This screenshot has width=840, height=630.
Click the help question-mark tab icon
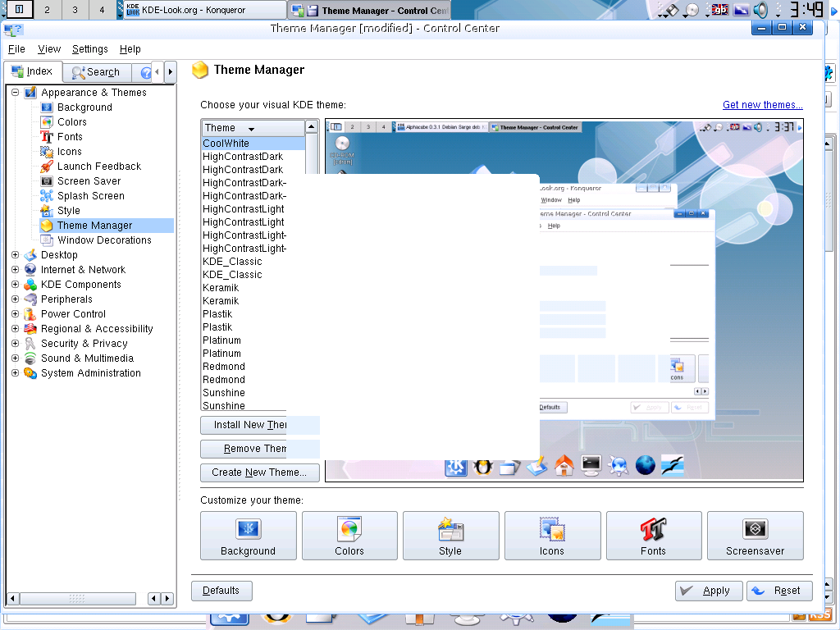(x=144, y=72)
